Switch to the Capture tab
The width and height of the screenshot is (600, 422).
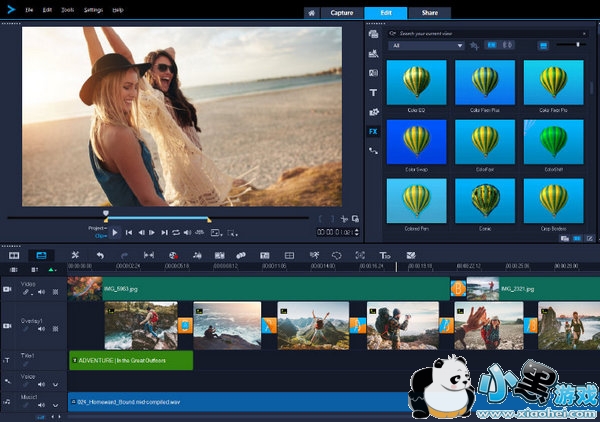coord(342,13)
